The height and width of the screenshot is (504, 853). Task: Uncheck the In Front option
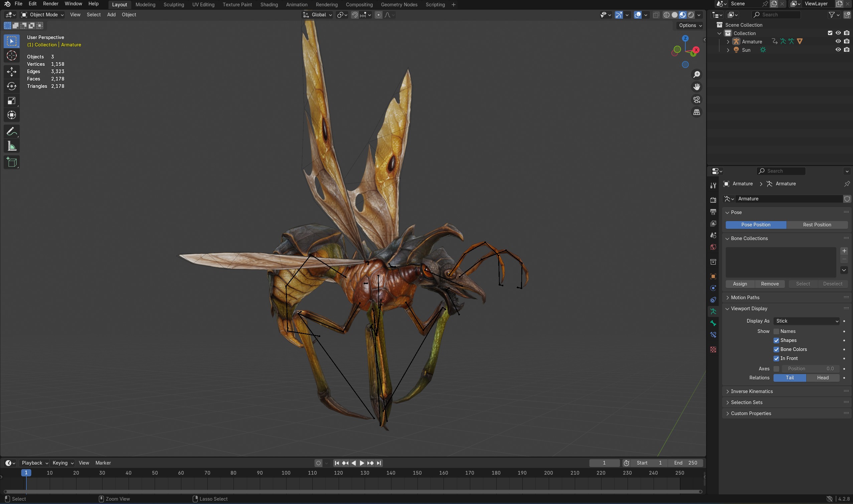pyautogui.click(x=776, y=358)
